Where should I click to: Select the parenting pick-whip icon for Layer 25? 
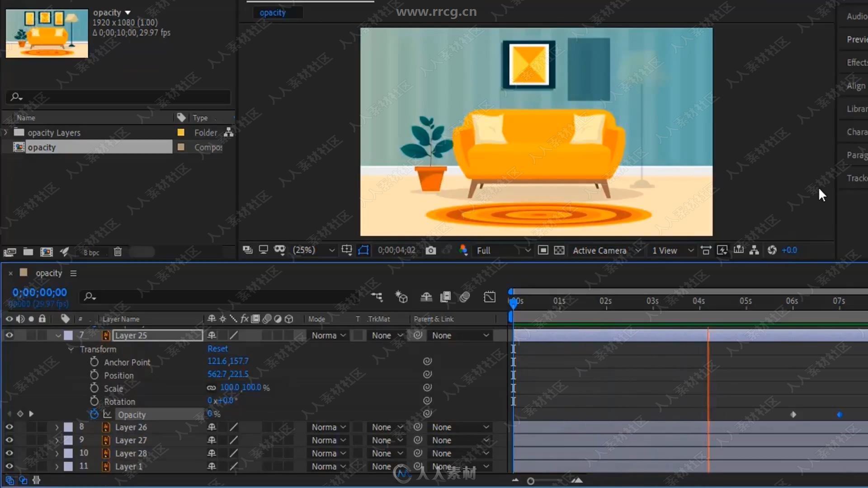click(x=417, y=335)
